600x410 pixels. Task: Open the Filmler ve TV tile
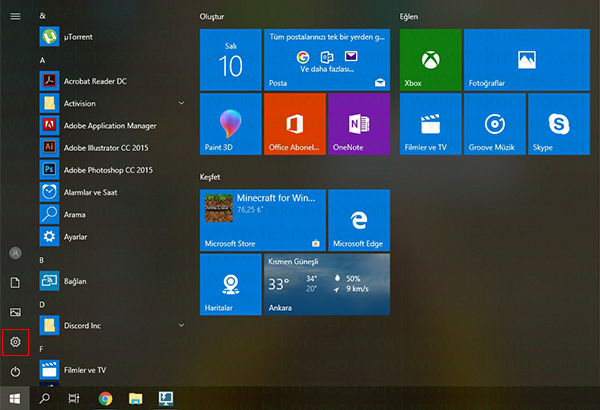[x=430, y=124]
